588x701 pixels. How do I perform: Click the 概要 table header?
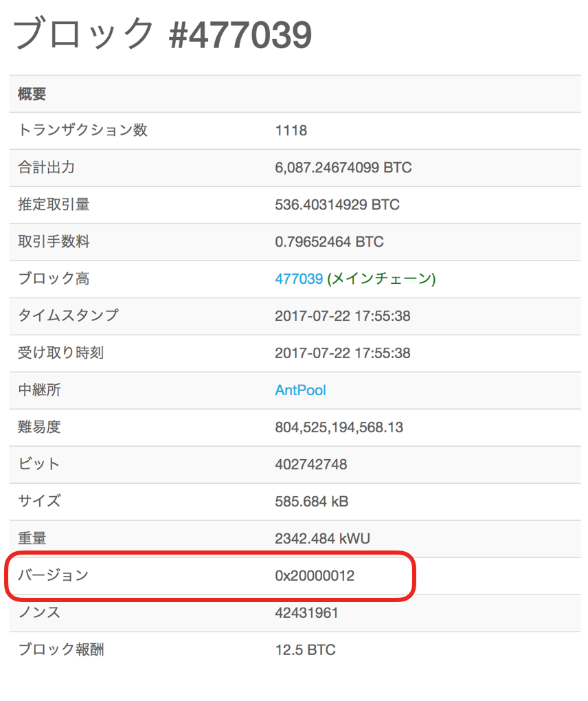point(25,93)
